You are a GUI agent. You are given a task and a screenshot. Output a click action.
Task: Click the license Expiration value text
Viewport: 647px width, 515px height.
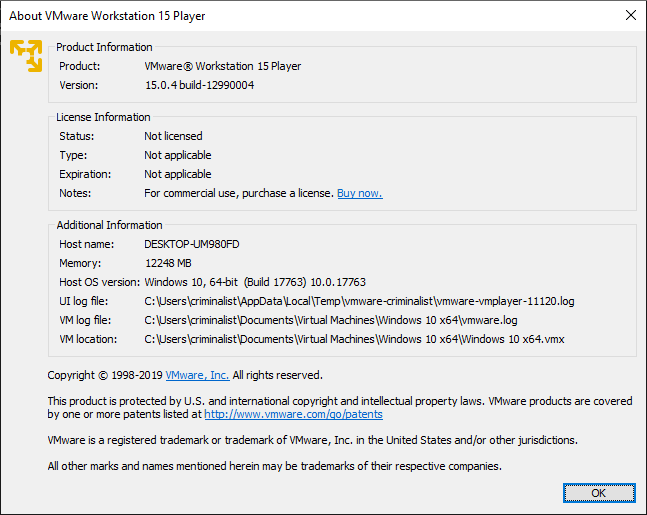[x=177, y=174]
